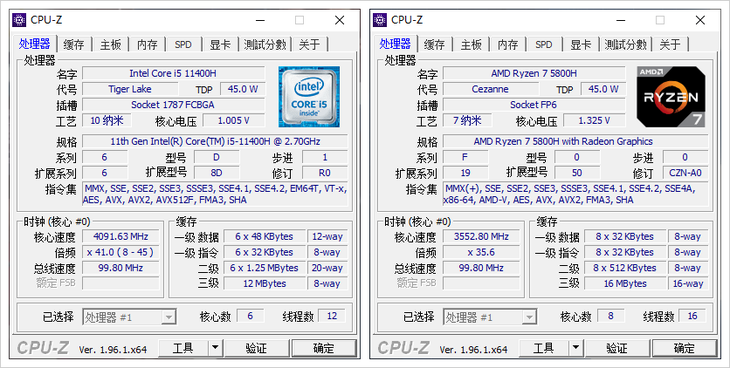This screenshot has width=730, height=368.
Task: Click the Intel Core i5 logo image
Action: coord(309,97)
